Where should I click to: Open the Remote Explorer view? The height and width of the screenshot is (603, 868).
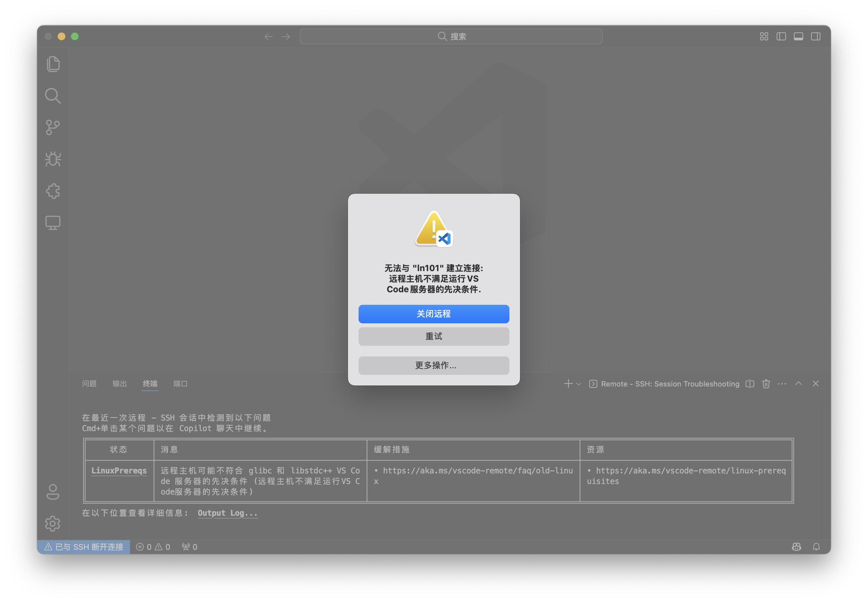click(x=53, y=222)
